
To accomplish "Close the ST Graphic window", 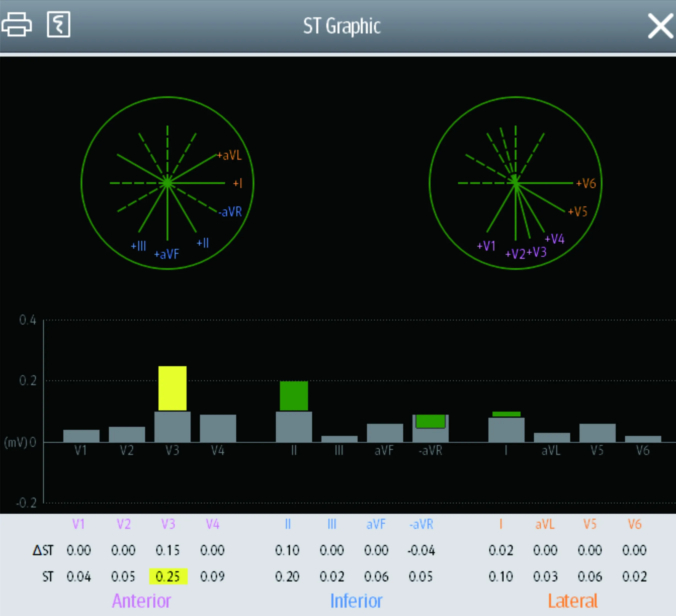I will (x=660, y=26).
